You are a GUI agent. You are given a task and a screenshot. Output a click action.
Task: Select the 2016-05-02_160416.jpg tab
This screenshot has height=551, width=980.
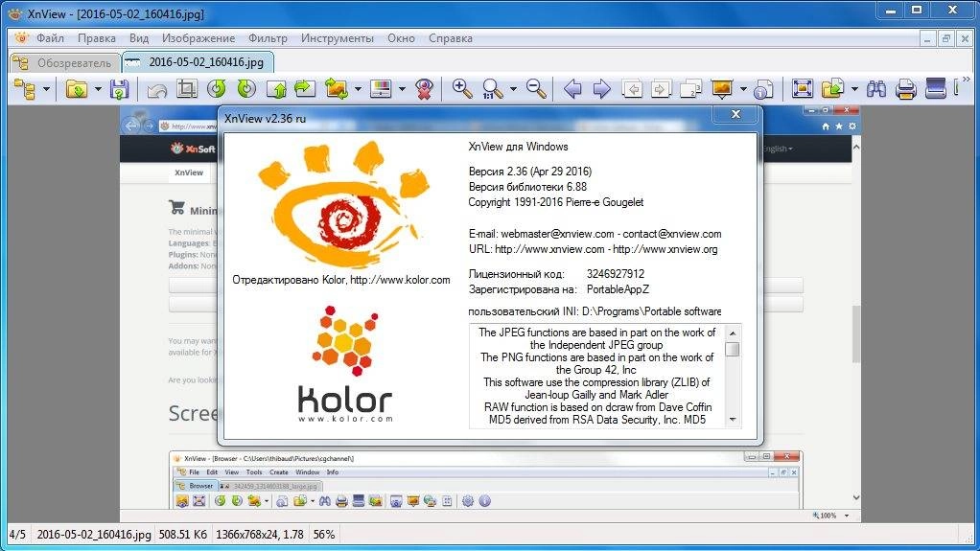pyautogui.click(x=198, y=62)
